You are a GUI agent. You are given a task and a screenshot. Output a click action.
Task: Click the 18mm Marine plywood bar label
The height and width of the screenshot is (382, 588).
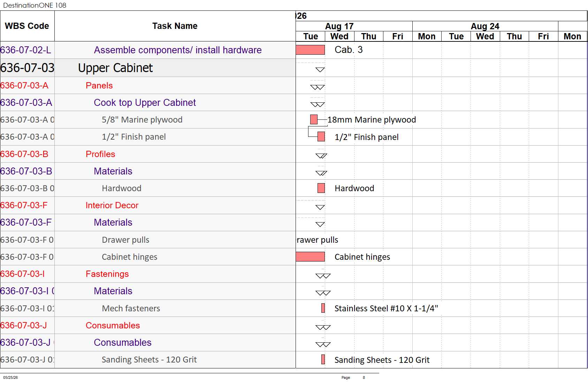click(x=372, y=120)
